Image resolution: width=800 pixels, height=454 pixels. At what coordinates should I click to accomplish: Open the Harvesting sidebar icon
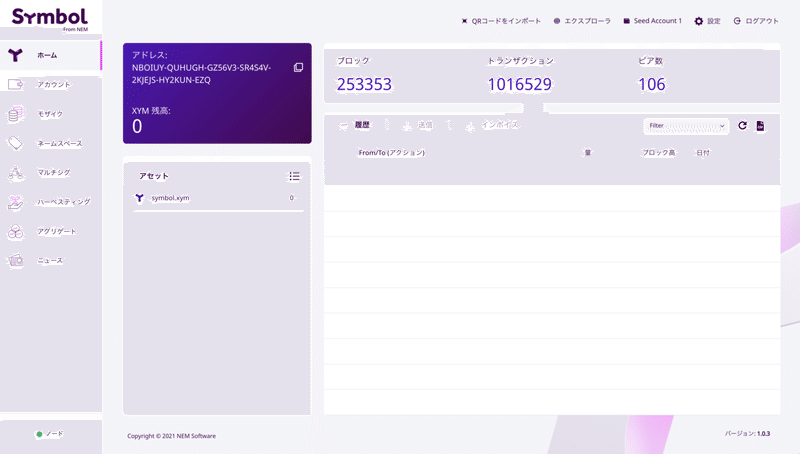15,202
